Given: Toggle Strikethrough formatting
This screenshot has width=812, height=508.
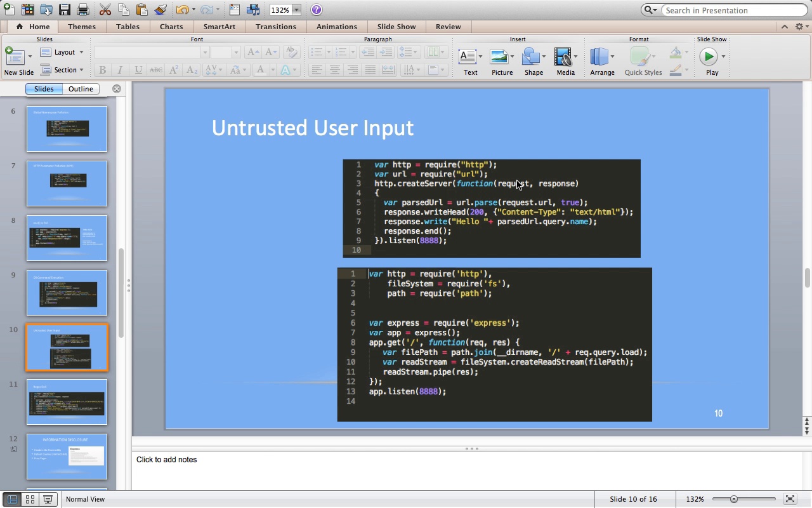Looking at the screenshot, I should (x=155, y=70).
